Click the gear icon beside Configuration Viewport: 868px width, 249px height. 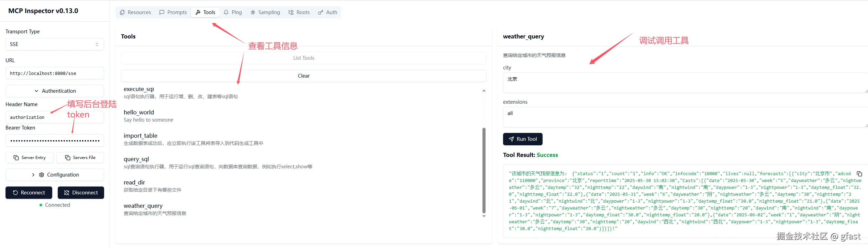[42, 175]
